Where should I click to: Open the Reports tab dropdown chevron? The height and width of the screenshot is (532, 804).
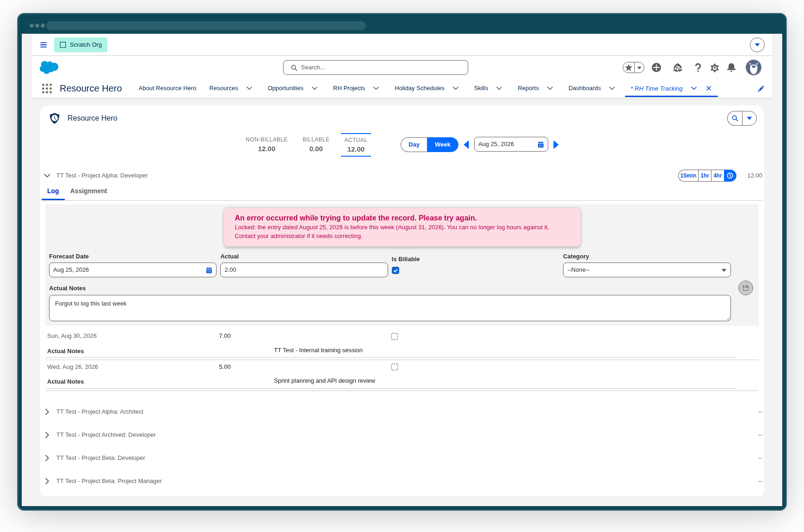pos(550,88)
